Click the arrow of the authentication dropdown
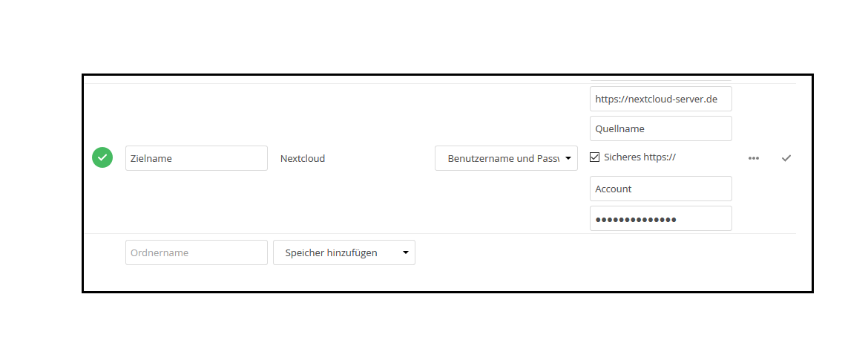The height and width of the screenshot is (349, 868). click(568, 158)
